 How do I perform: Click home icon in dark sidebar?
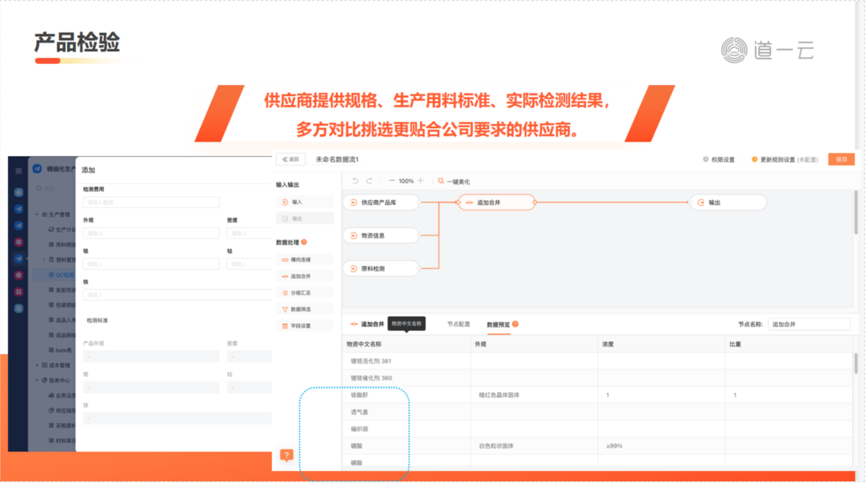(x=19, y=193)
